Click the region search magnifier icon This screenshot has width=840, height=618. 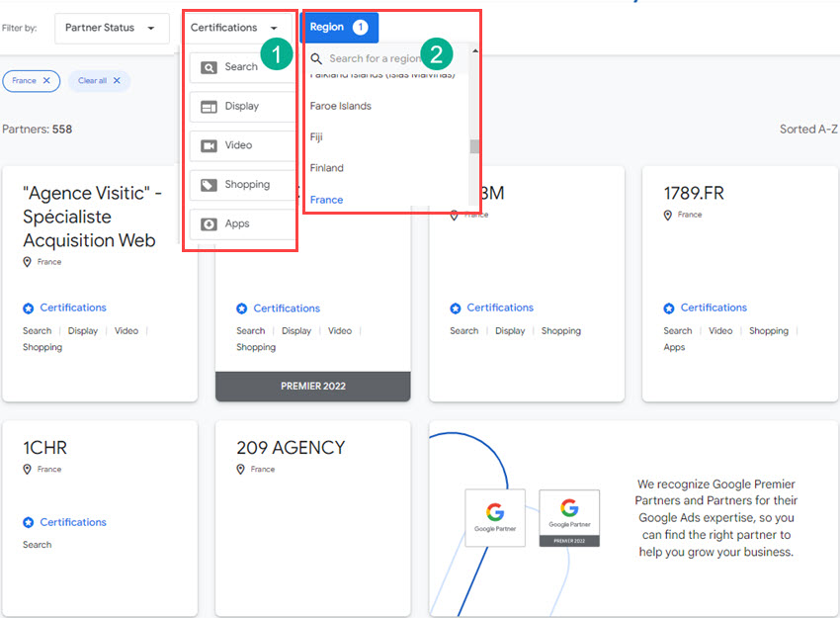[316, 59]
